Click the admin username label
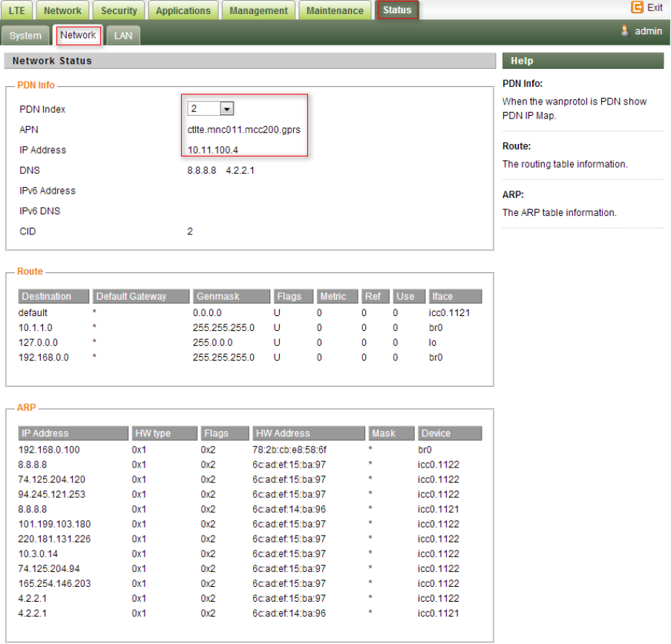This screenshot has height=644, width=671. [x=648, y=30]
